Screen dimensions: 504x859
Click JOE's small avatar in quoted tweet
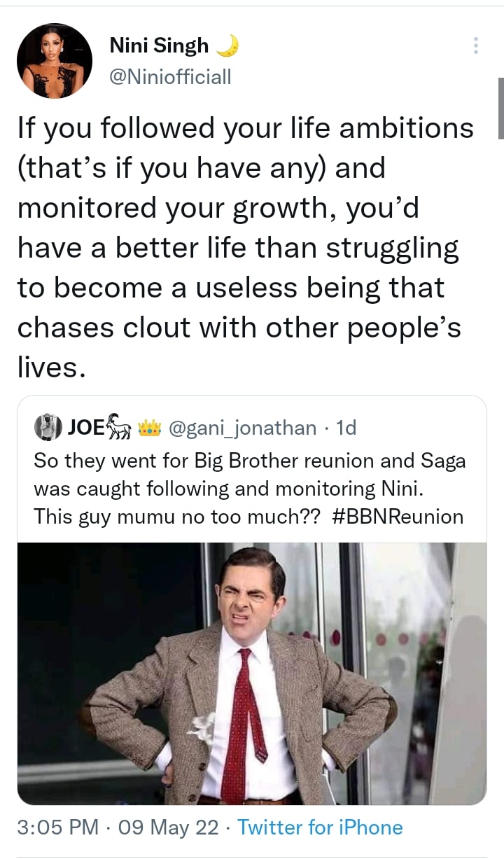tap(46, 427)
